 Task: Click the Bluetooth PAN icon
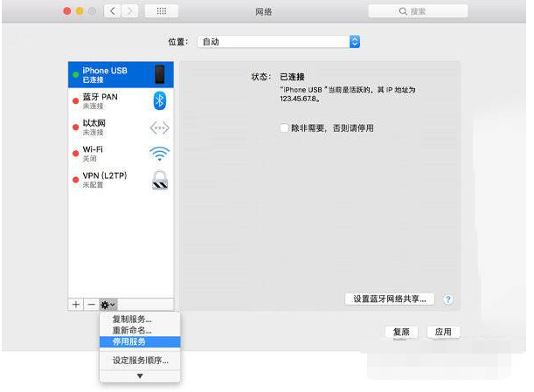[x=160, y=100]
